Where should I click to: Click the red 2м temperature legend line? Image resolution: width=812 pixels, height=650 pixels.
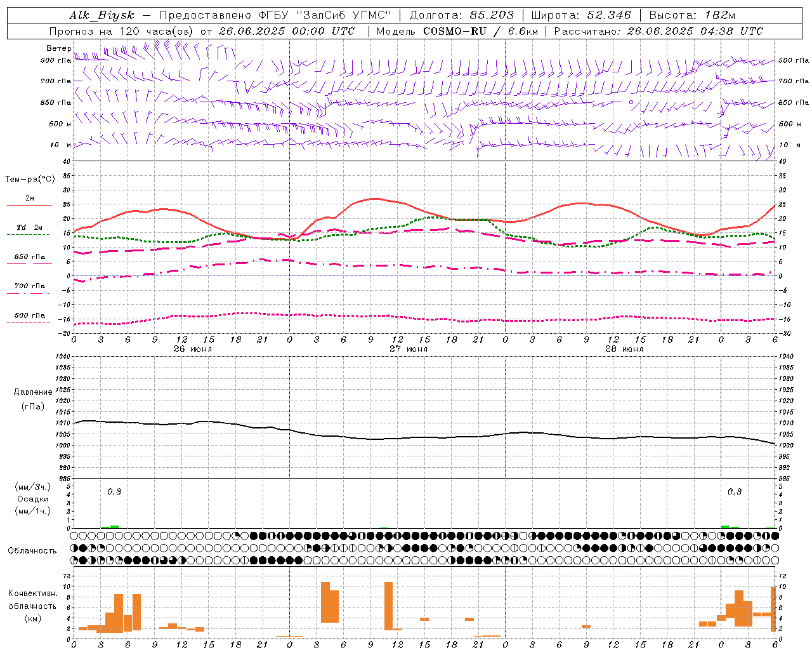point(29,206)
